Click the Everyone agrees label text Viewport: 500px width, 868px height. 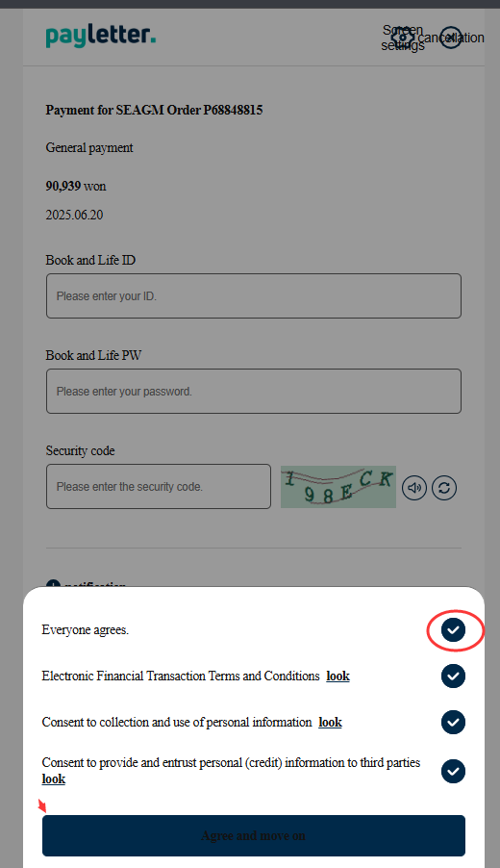[x=86, y=630]
